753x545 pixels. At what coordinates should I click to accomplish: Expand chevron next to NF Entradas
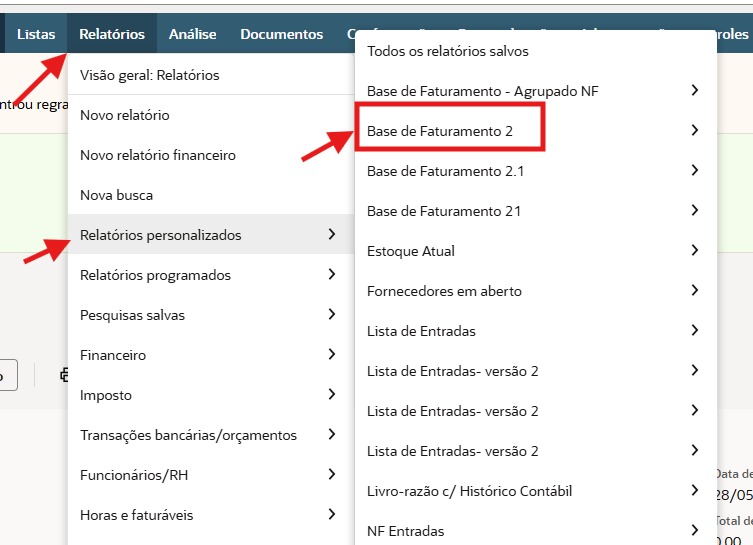click(x=695, y=531)
